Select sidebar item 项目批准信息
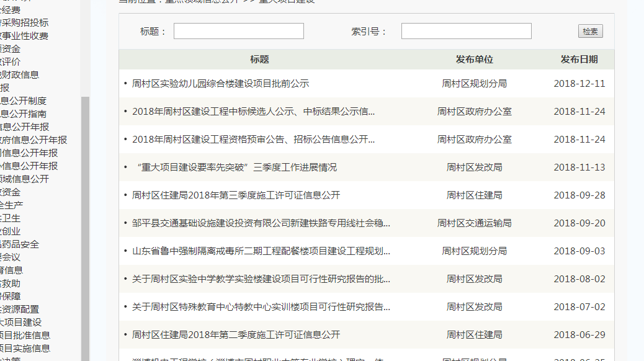The height and width of the screenshot is (361, 644). pos(25,336)
